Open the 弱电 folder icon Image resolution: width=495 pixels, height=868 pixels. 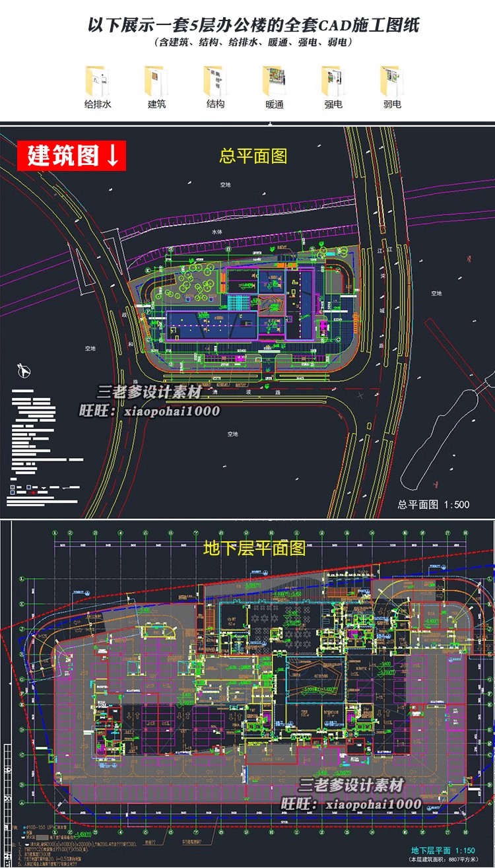pos(392,81)
